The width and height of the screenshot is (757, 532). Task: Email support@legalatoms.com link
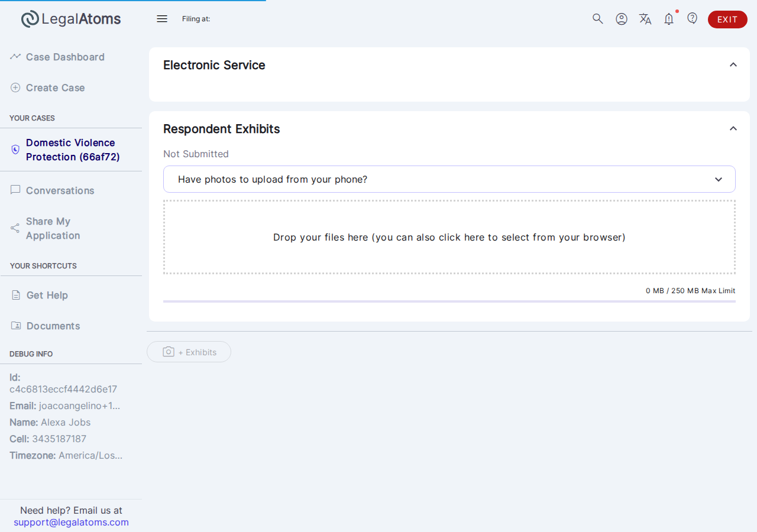(x=71, y=522)
